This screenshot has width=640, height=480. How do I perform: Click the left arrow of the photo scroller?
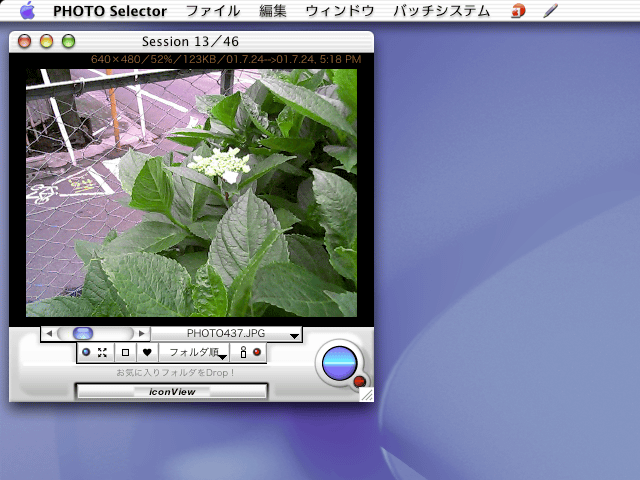click(49, 333)
